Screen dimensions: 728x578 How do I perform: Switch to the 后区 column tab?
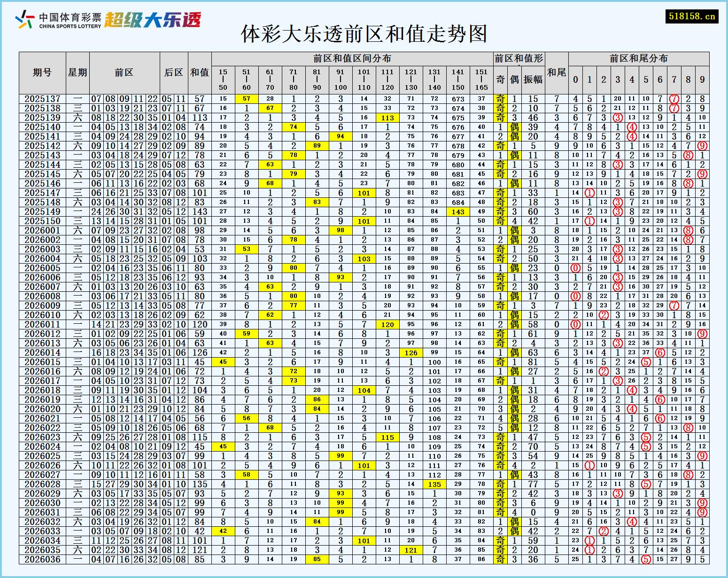(x=174, y=73)
